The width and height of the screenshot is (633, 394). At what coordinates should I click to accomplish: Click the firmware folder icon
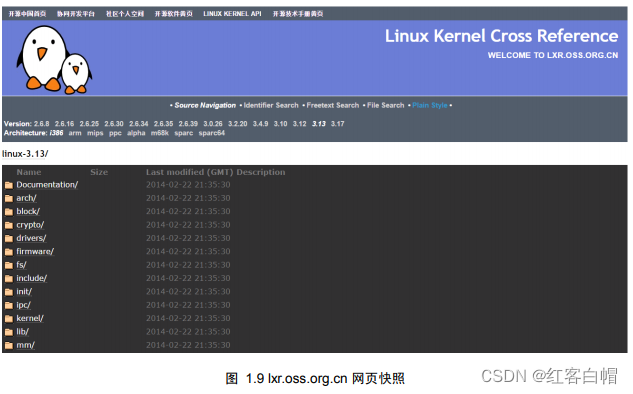click(9, 252)
